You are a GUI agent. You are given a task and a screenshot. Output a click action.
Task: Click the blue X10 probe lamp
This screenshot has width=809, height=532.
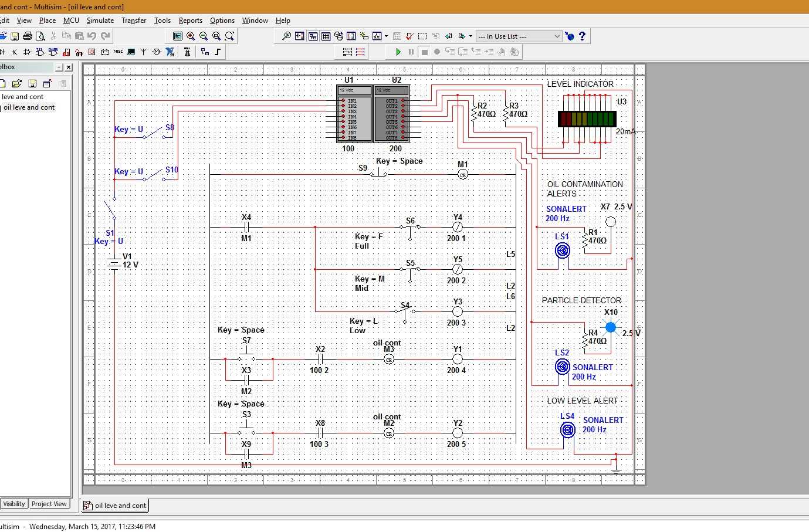[x=611, y=327]
